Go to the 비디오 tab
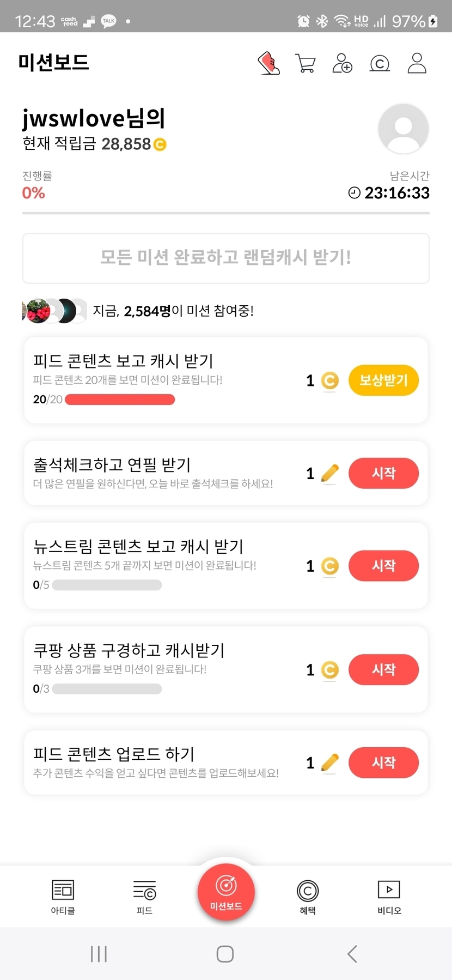452x980 pixels. click(x=389, y=897)
